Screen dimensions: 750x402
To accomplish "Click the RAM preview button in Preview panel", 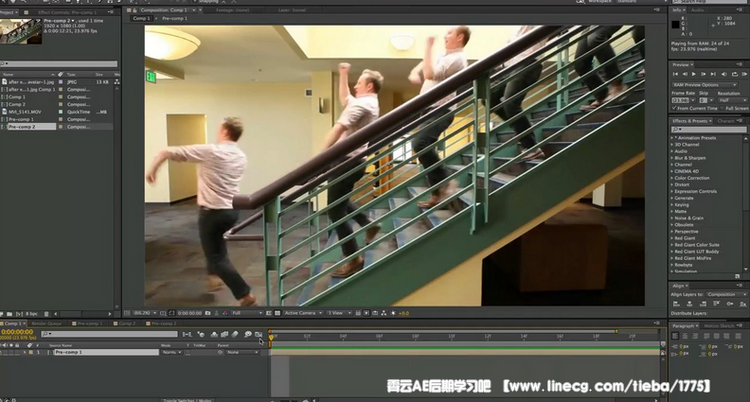I will click(x=744, y=74).
